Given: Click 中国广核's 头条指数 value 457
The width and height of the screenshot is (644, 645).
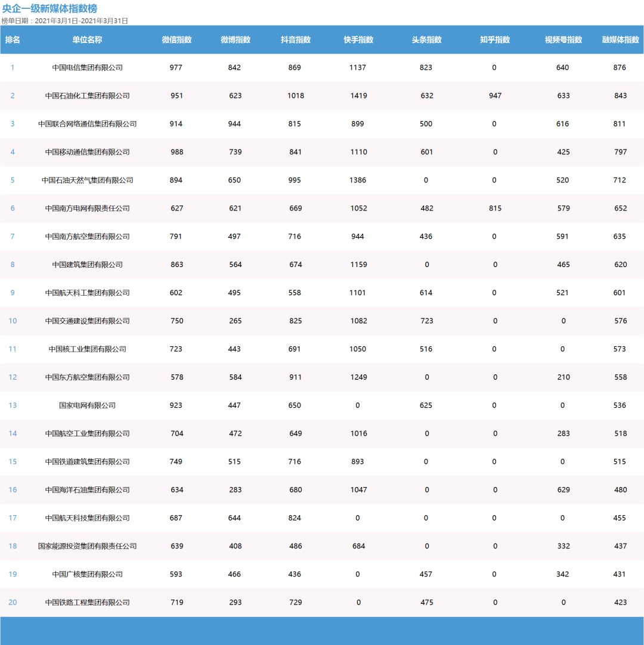Looking at the screenshot, I should (426, 574).
